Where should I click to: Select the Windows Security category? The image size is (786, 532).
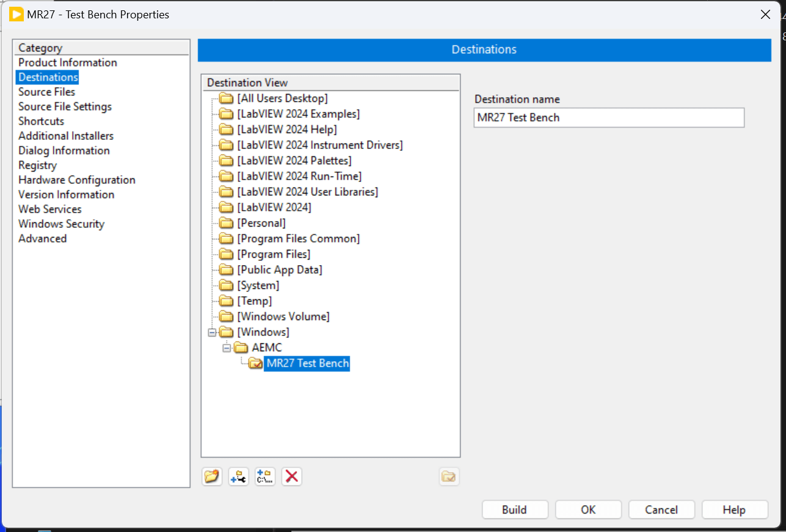coord(61,224)
